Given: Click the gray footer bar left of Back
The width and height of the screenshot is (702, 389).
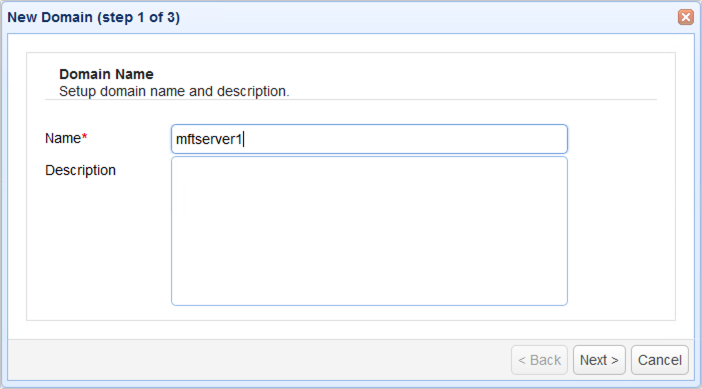Looking at the screenshot, I should [260, 360].
